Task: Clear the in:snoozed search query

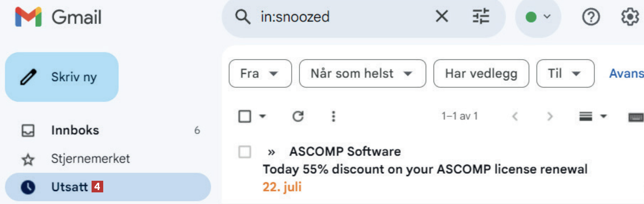Action: point(442,16)
